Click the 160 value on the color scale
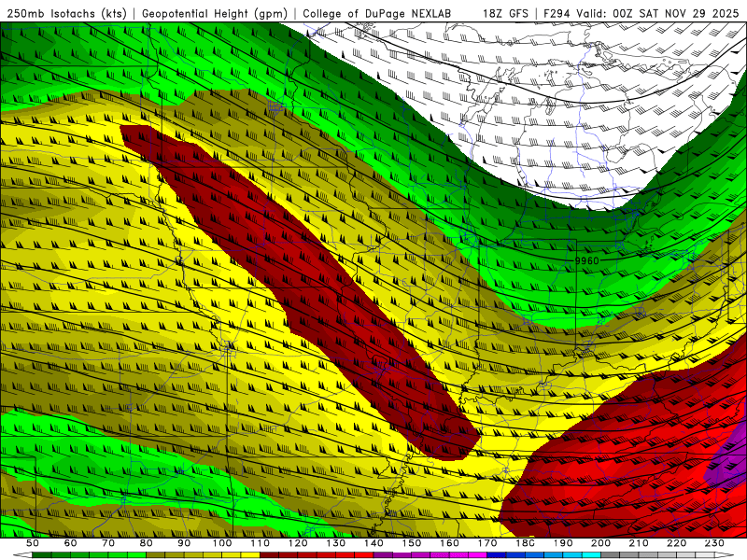 coord(450,543)
